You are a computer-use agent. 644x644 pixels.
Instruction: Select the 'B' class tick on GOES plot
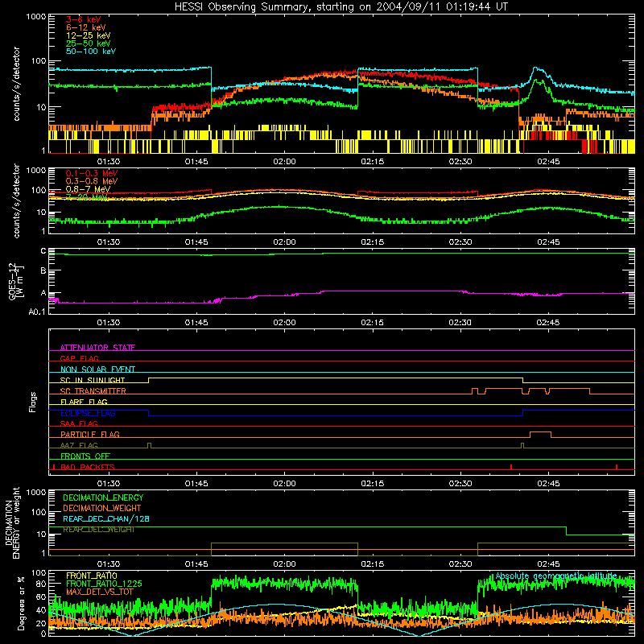pos(43,271)
